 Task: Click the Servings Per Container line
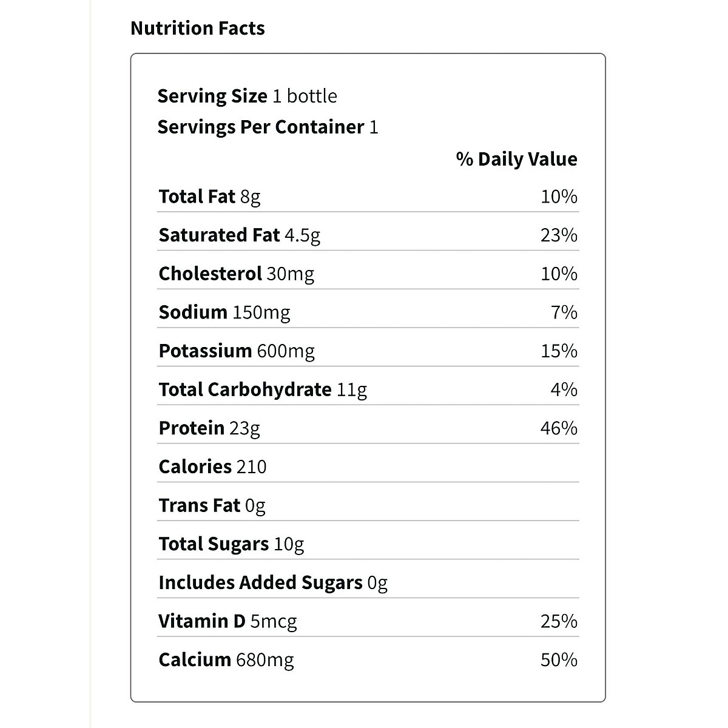(x=268, y=127)
